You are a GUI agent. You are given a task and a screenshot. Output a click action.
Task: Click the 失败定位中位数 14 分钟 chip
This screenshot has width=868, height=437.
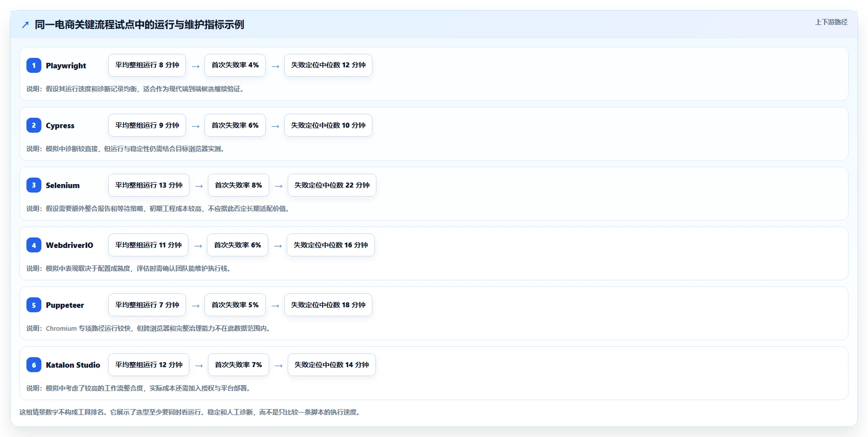(332, 365)
